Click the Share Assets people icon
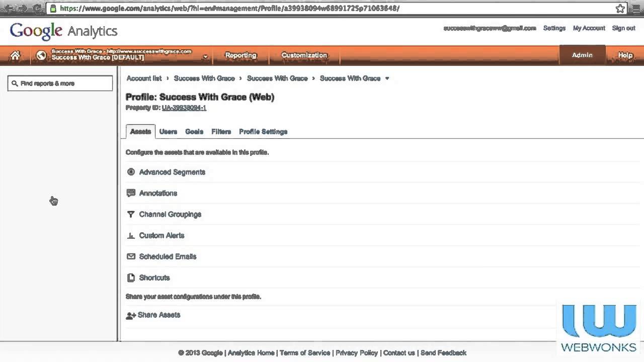 click(x=131, y=315)
